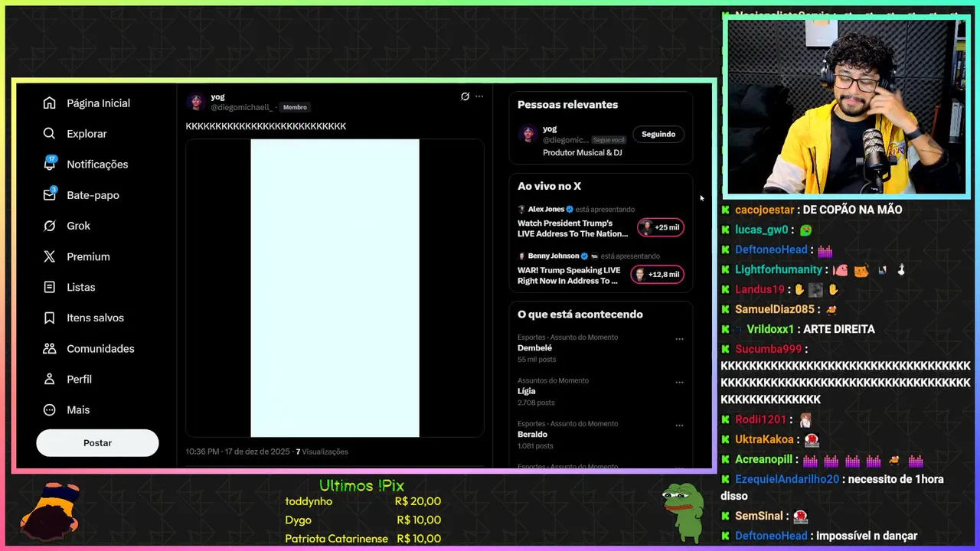Click chat username Rodii1201
This screenshot has width=980, height=551.
coord(760,419)
